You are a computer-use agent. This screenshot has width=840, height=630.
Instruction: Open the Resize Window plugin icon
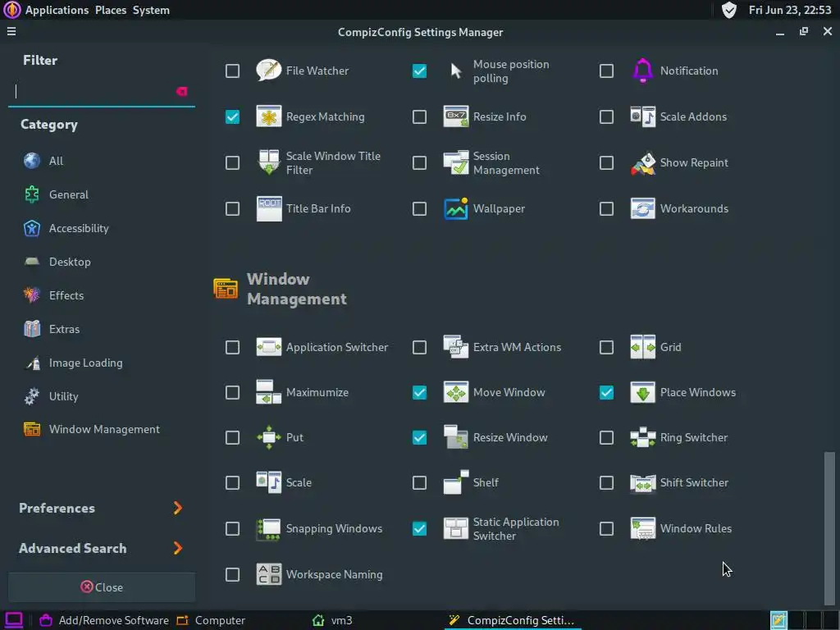(x=456, y=438)
